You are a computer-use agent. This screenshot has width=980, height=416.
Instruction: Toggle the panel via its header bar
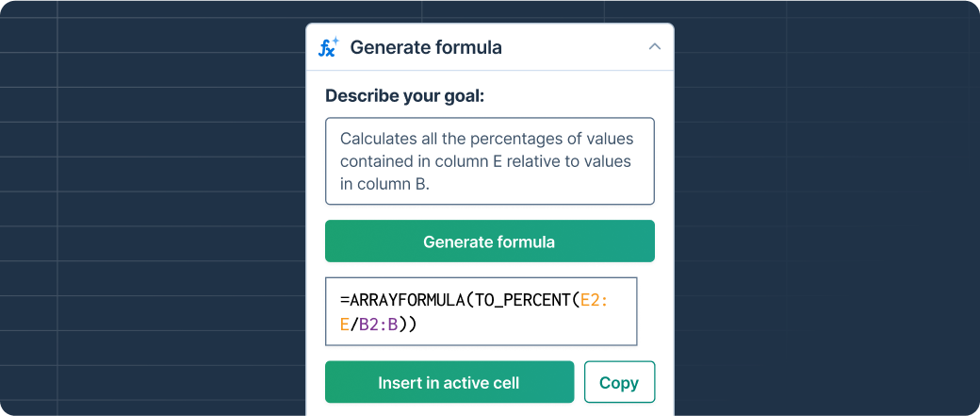489,47
